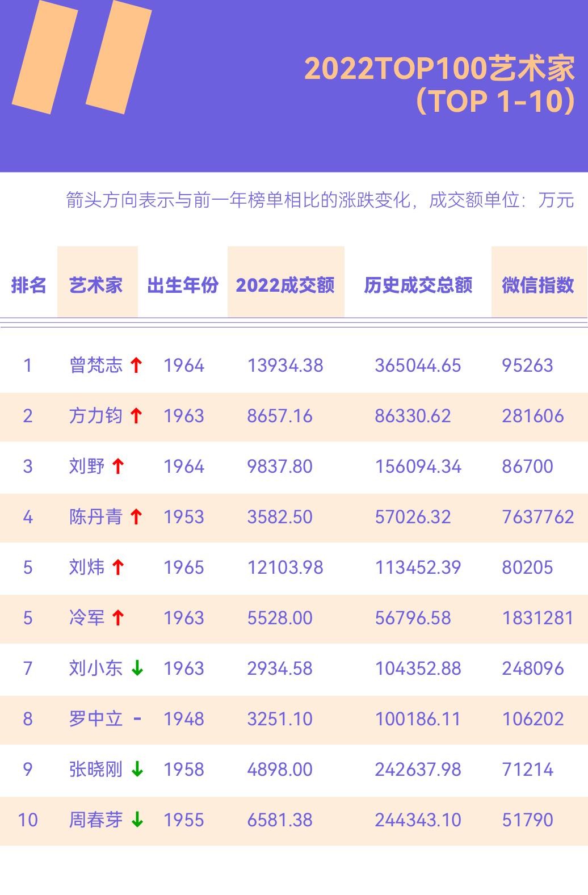
Task: Click the red up arrow next to 陈丹青
Action: [x=136, y=517]
